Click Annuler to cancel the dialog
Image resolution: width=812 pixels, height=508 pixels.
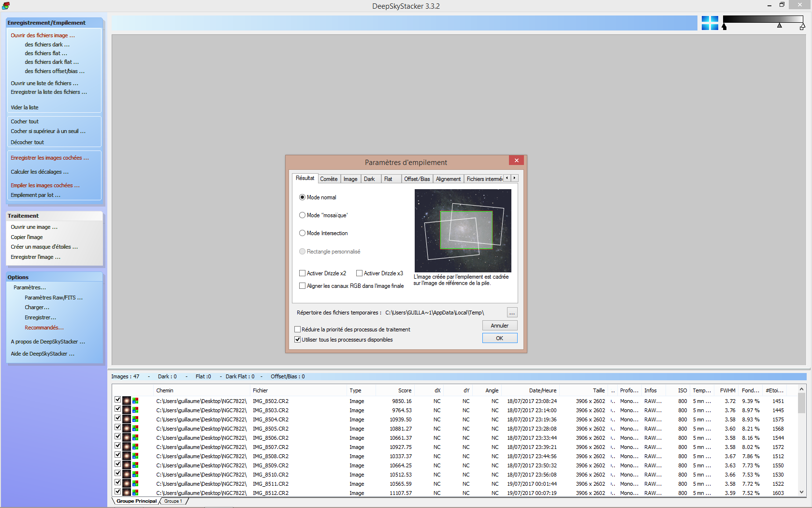pyautogui.click(x=500, y=326)
